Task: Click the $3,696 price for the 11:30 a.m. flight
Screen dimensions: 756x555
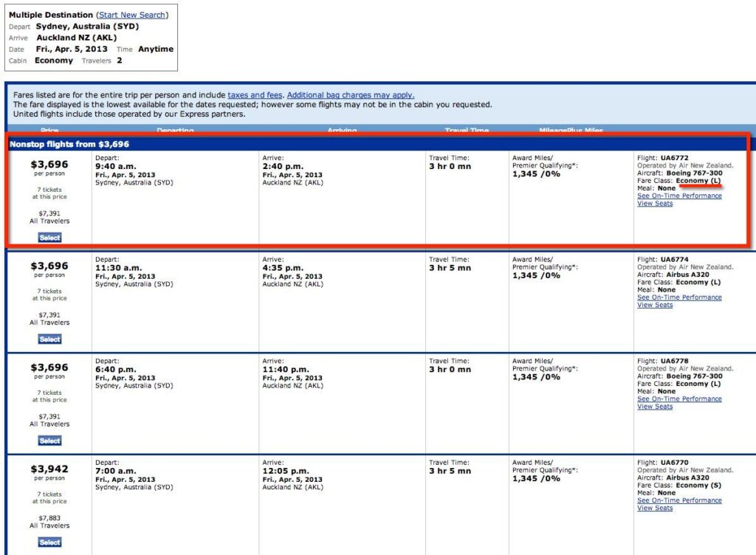Action: [49, 266]
